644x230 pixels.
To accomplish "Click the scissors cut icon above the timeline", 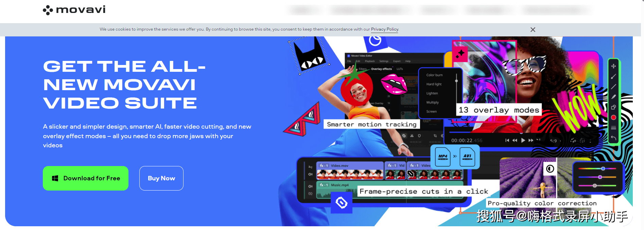I will coord(412,136).
